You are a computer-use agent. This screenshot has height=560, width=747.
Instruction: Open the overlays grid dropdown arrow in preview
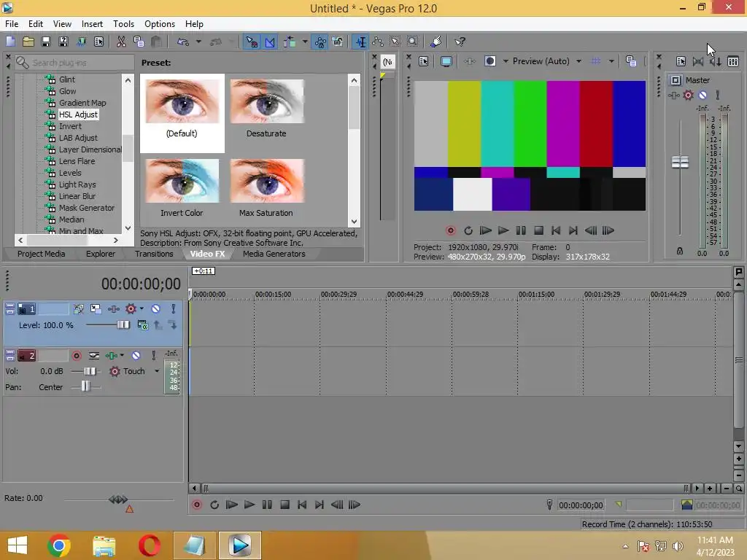[x=611, y=61]
